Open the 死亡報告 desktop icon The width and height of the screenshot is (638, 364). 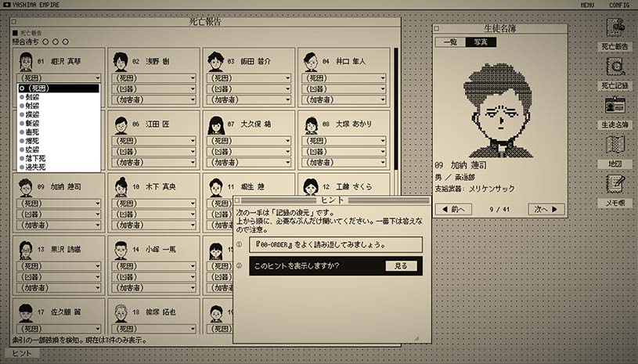point(615,28)
